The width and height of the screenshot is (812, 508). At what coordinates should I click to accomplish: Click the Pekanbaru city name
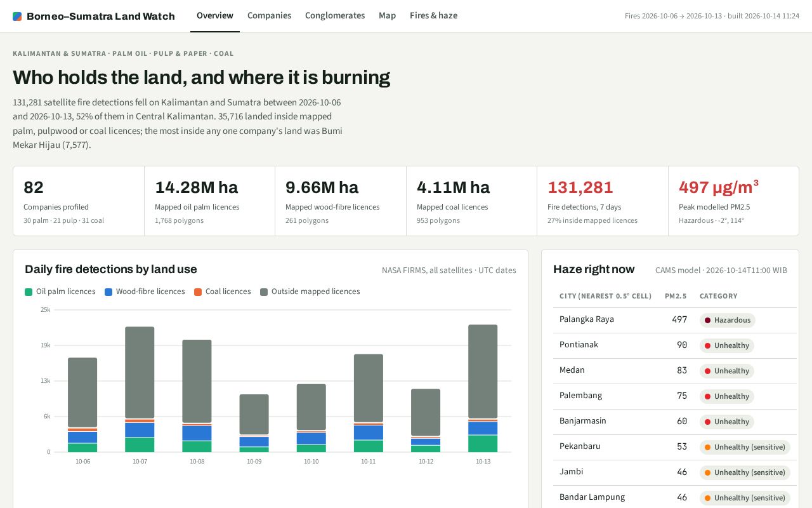pyautogui.click(x=580, y=446)
